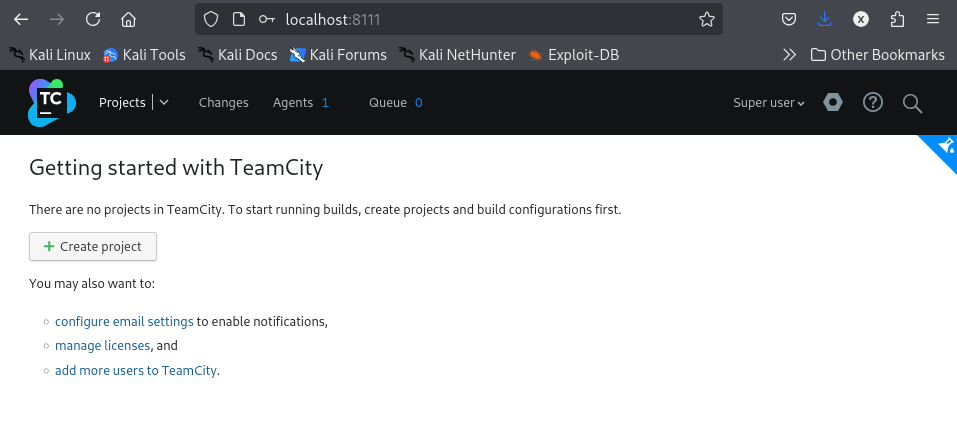Open the Kali Forums bookmark
Screen dimensions: 957x435
338,55
